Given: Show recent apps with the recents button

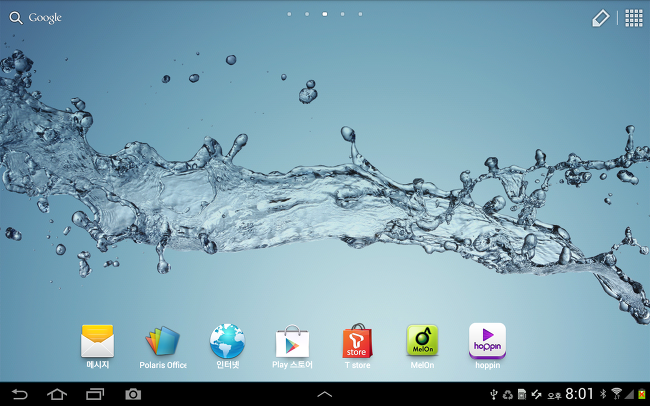Looking at the screenshot, I should (x=95, y=394).
